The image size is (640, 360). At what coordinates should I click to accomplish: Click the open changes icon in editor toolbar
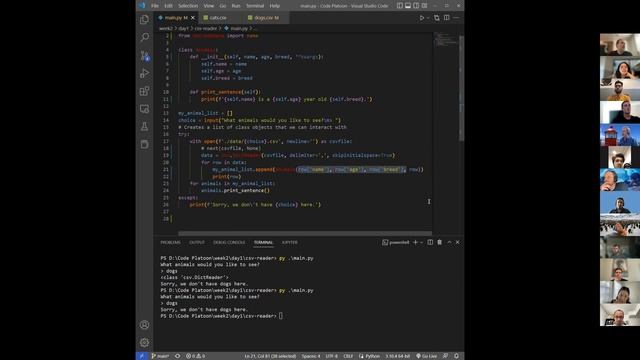tap(437, 18)
